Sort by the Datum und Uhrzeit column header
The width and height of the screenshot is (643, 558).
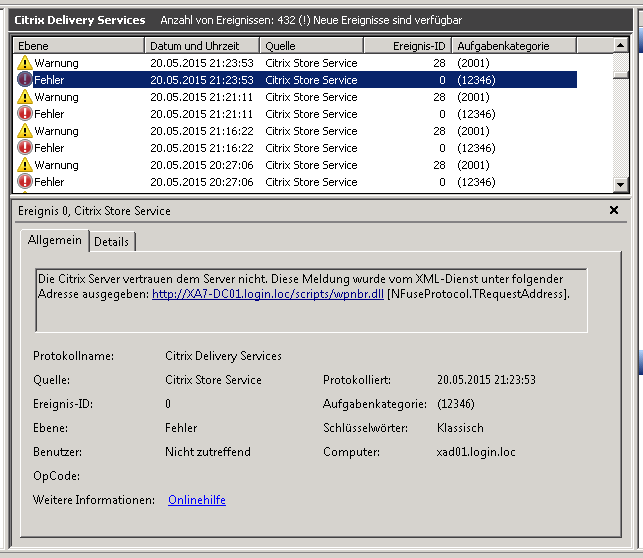point(202,46)
